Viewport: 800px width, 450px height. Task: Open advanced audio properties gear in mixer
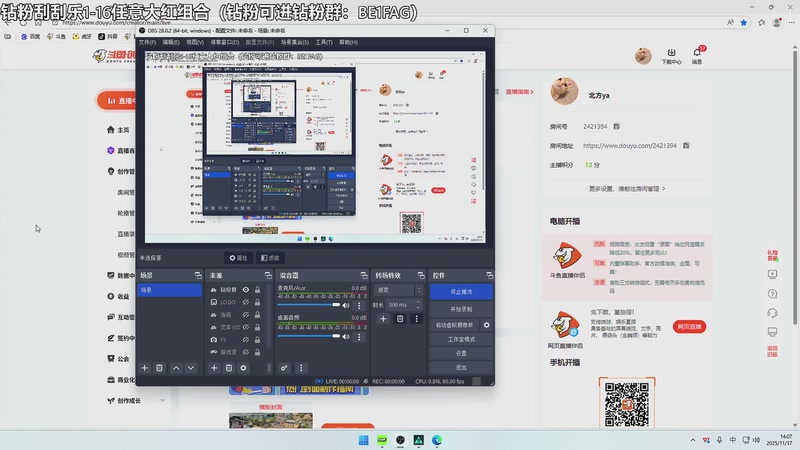coord(284,368)
